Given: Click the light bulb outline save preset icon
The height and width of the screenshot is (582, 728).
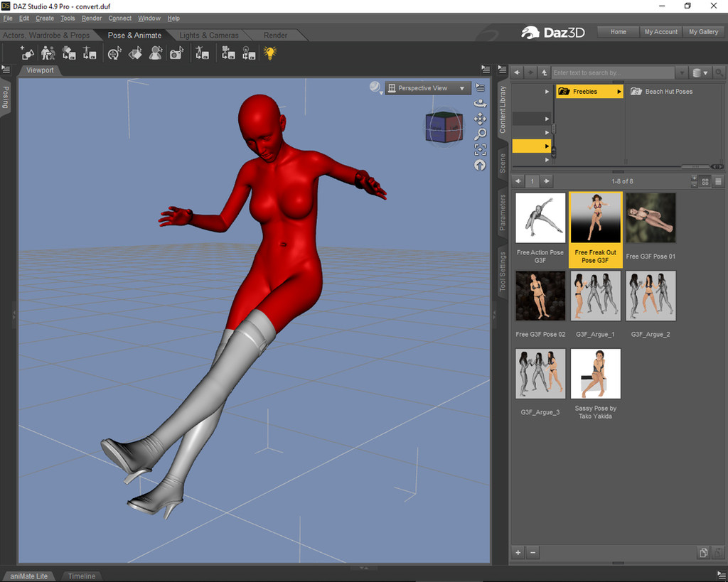Looking at the screenshot, I should (x=249, y=53).
